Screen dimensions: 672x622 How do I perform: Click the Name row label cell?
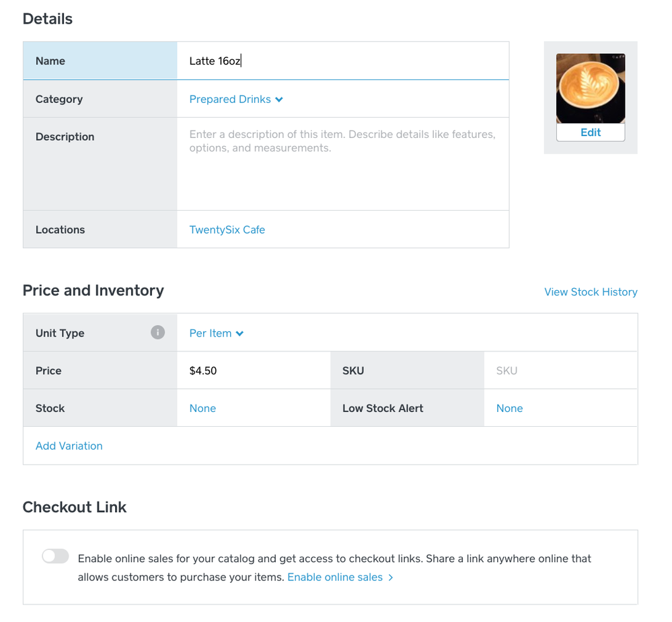point(100,61)
